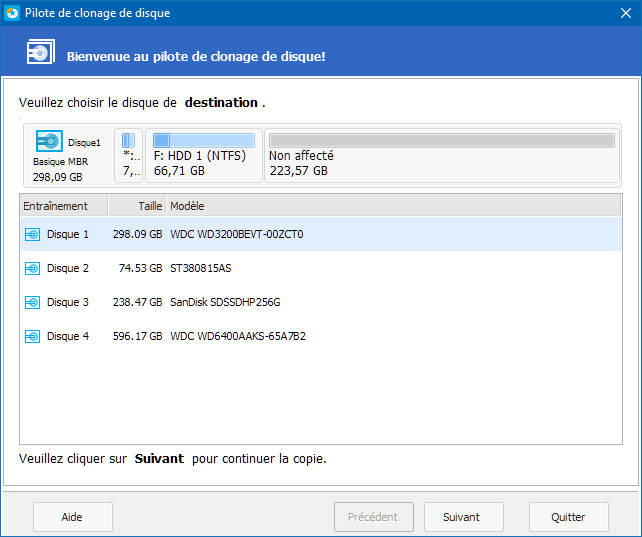This screenshot has width=642, height=537.
Task: Click the Précédent button
Action: [x=374, y=517]
